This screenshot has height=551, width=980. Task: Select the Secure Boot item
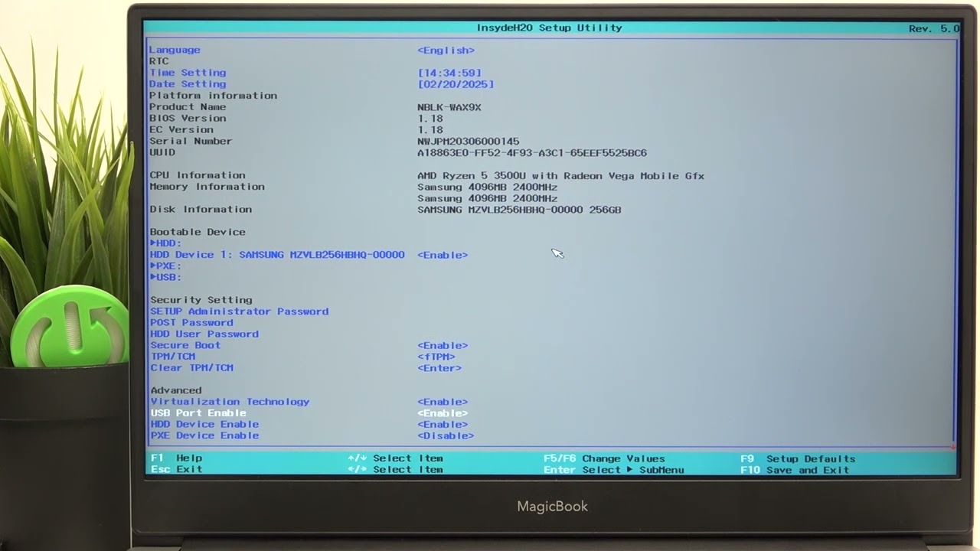[x=185, y=345]
